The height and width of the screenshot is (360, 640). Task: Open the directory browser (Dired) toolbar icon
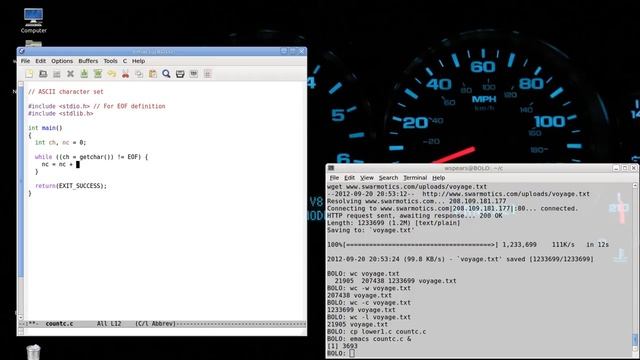[x=57, y=74]
